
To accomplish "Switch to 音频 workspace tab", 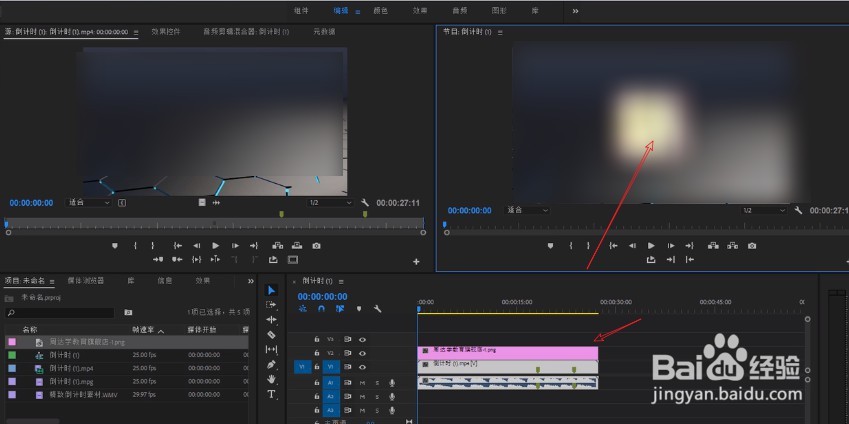I will tap(460, 10).
